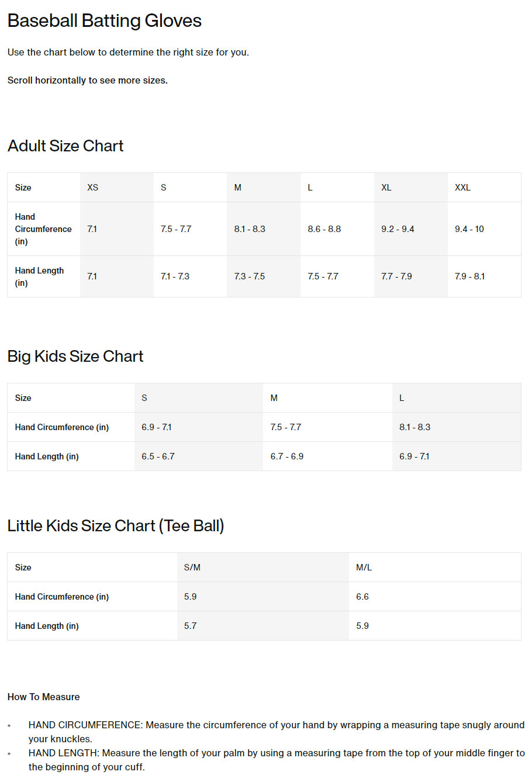Click the M/L column header in Tee Ball chart
This screenshot has height=782, width=532.
[364, 568]
